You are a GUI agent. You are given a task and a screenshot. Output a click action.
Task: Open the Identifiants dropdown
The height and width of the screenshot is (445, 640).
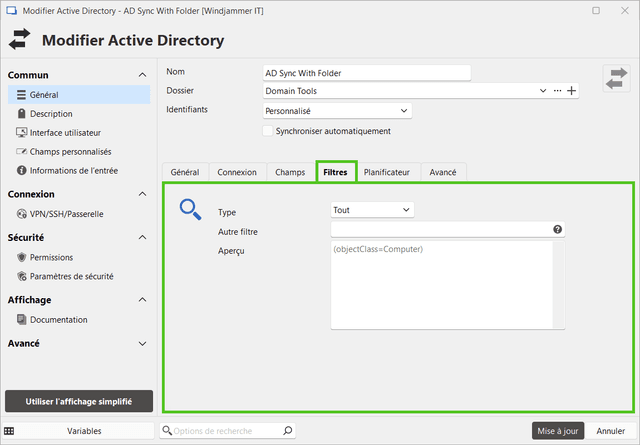click(x=336, y=110)
